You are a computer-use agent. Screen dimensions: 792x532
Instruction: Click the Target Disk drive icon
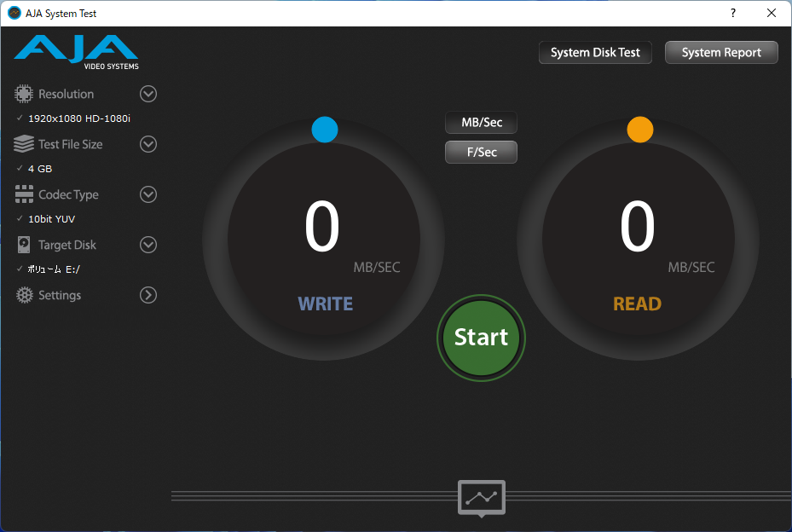click(24, 245)
